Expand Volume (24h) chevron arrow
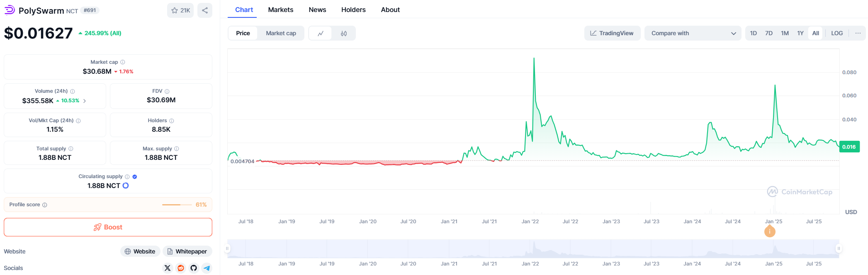868x275 pixels. 85,101
